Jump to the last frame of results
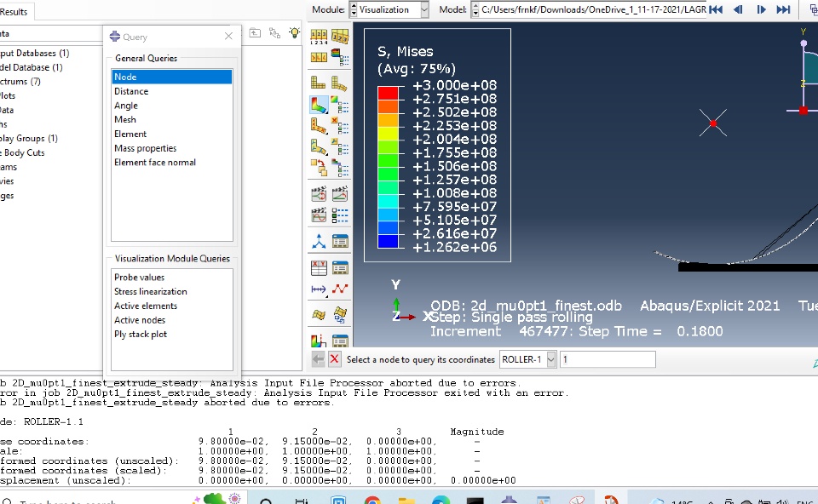This screenshot has width=818, height=504. pyautogui.click(x=783, y=9)
